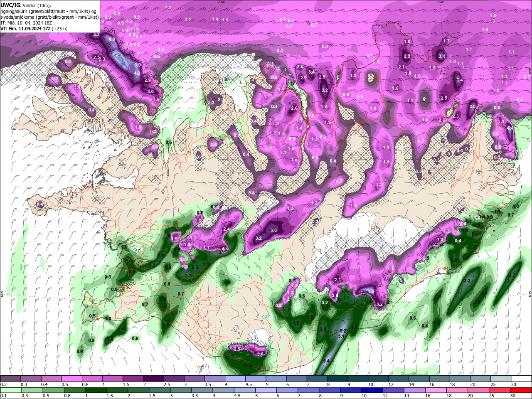Screen dimensions: 532x399
Task: Click the '5.4' precipitation value on the map
Action: (326, 360)
